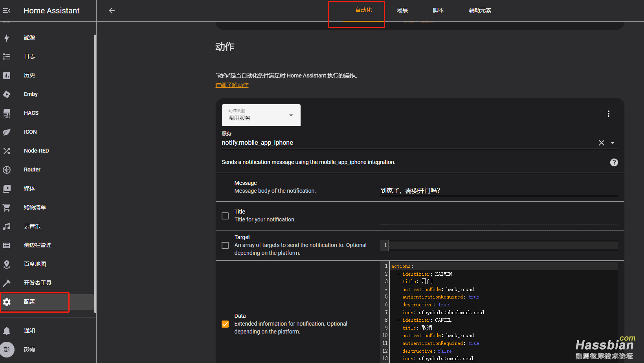Open 能源 in the sidebar
The height and width of the screenshot is (363, 644).
coord(29,37)
